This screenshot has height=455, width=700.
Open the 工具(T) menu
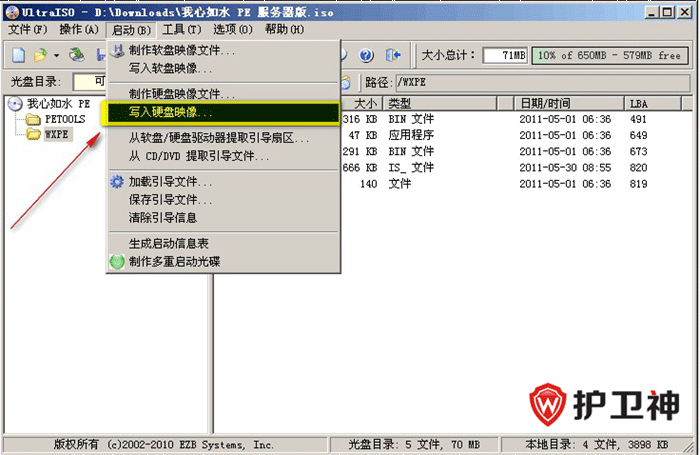click(182, 29)
